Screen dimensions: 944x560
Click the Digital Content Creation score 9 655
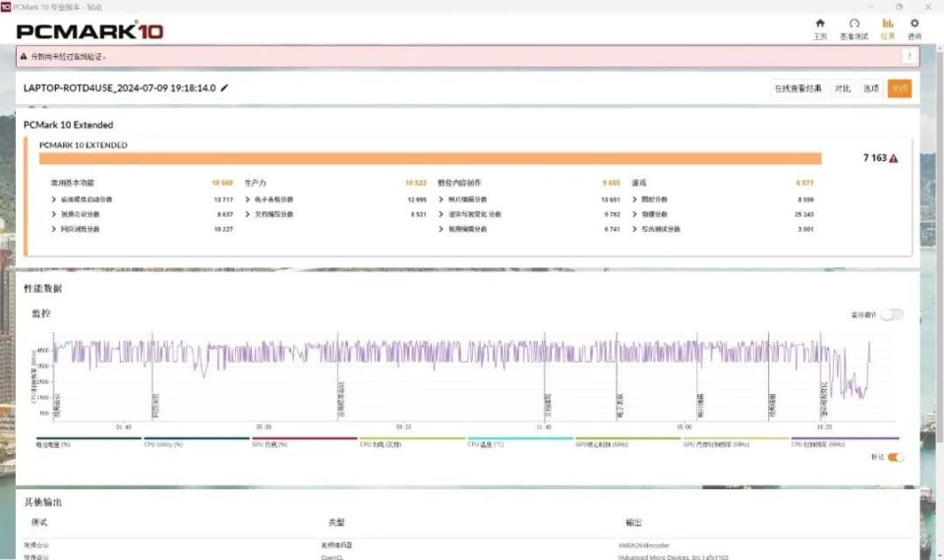pyautogui.click(x=611, y=183)
